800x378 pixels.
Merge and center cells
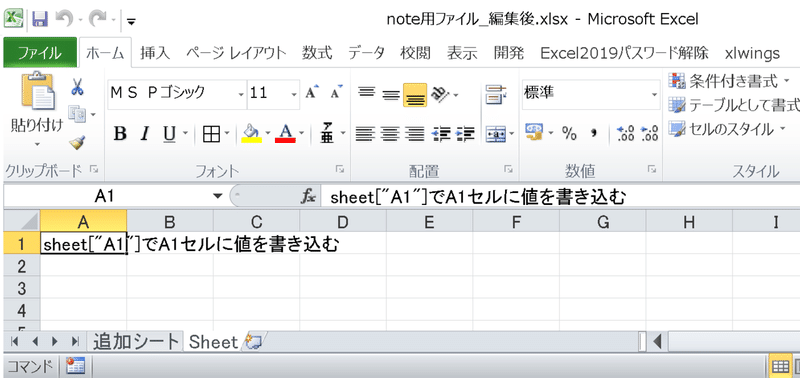[x=495, y=135]
